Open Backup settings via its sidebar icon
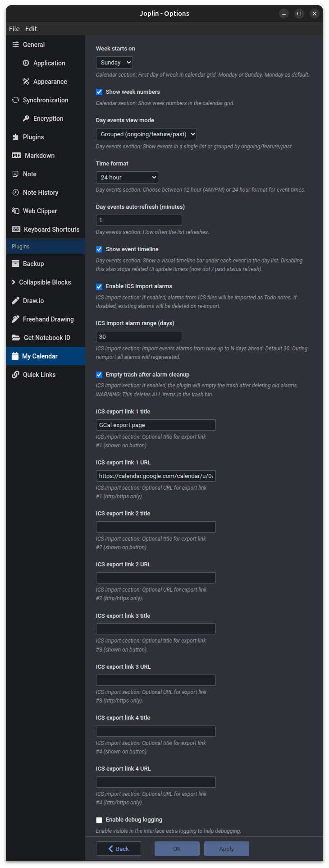The height and width of the screenshot is (868, 329). [x=15, y=263]
